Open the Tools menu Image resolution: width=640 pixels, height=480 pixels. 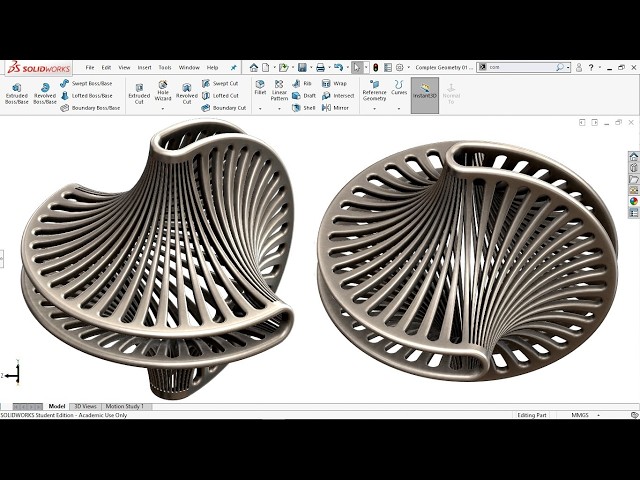pyautogui.click(x=165, y=67)
